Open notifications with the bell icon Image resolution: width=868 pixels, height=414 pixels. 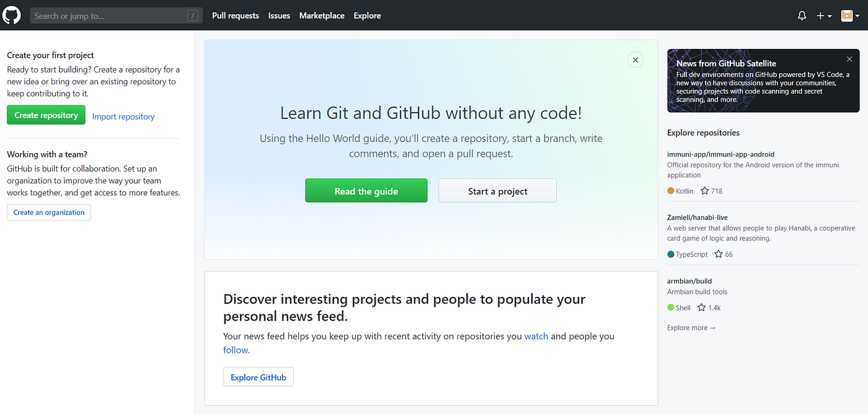tap(802, 15)
